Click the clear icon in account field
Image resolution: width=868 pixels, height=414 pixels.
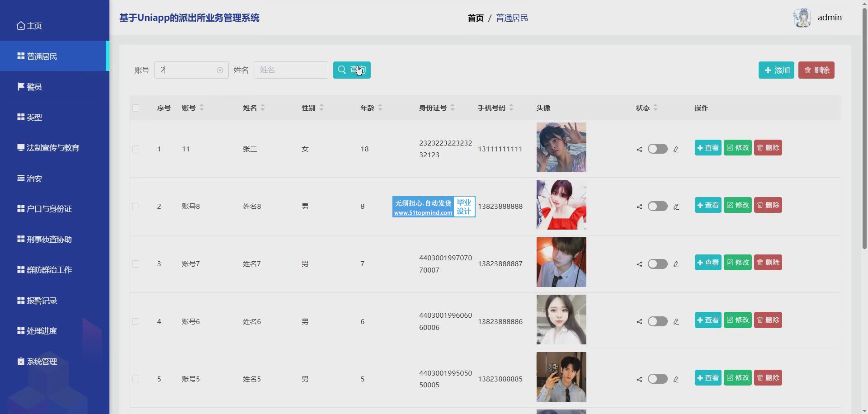coord(220,70)
